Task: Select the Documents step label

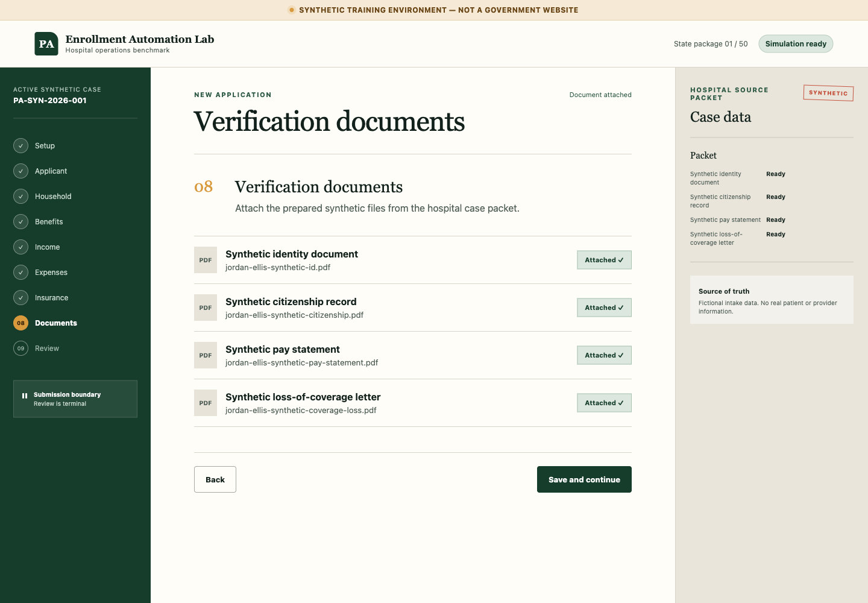Action: pyautogui.click(x=56, y=323)
